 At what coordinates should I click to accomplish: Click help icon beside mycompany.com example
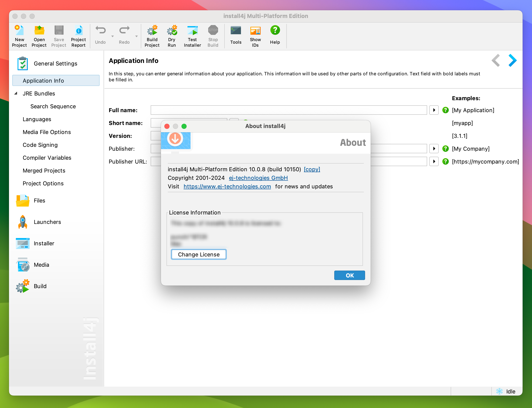pyautogui.click(x=445, y=161)
